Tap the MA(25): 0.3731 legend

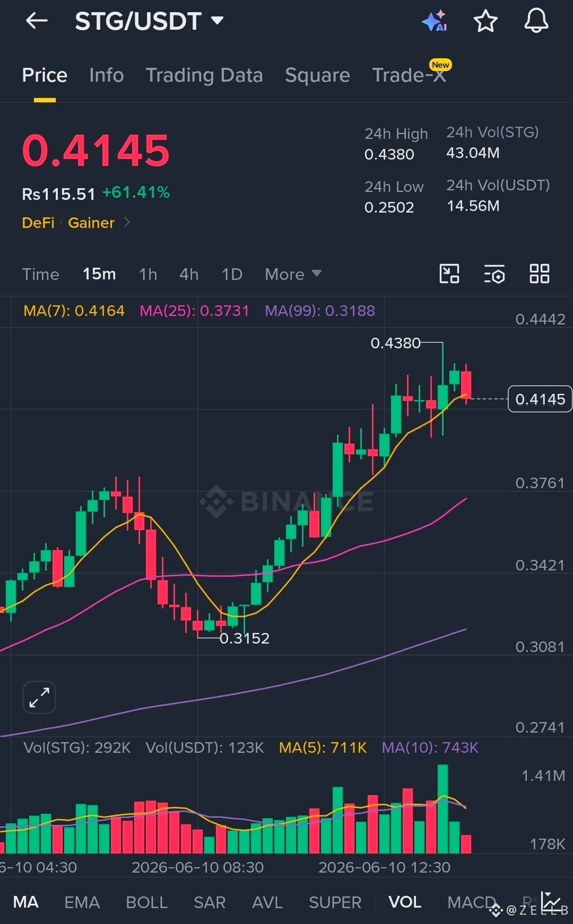pyautogui.click(x=194, y=311)
